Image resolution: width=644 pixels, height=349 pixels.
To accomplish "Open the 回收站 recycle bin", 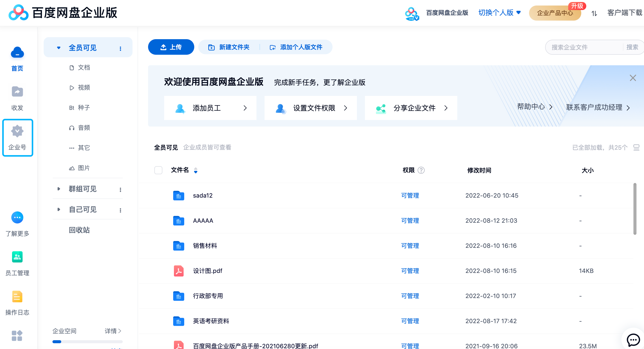I will (79, 230).
